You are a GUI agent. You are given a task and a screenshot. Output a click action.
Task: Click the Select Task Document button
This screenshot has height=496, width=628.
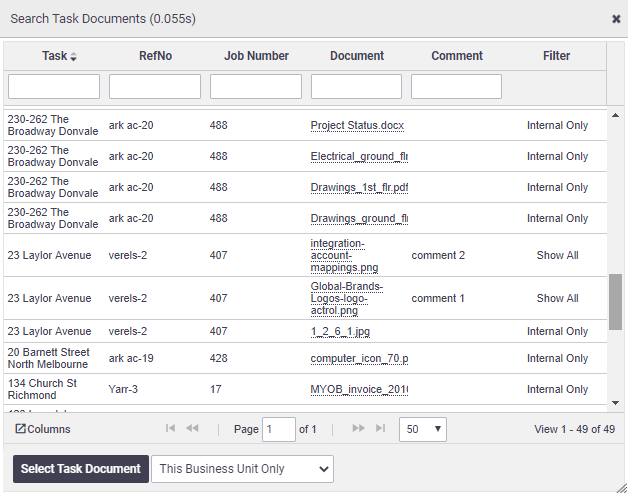pos(81,469)
